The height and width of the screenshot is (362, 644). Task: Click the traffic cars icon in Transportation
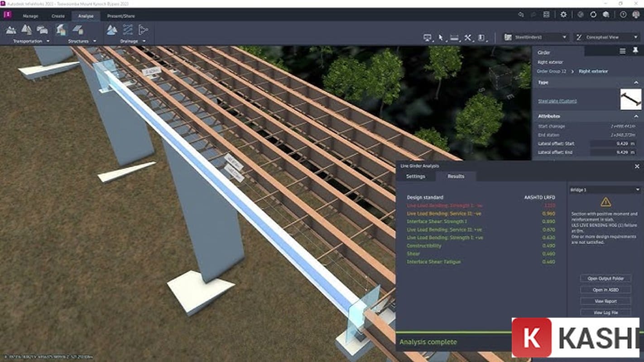[x=42, y=30]
